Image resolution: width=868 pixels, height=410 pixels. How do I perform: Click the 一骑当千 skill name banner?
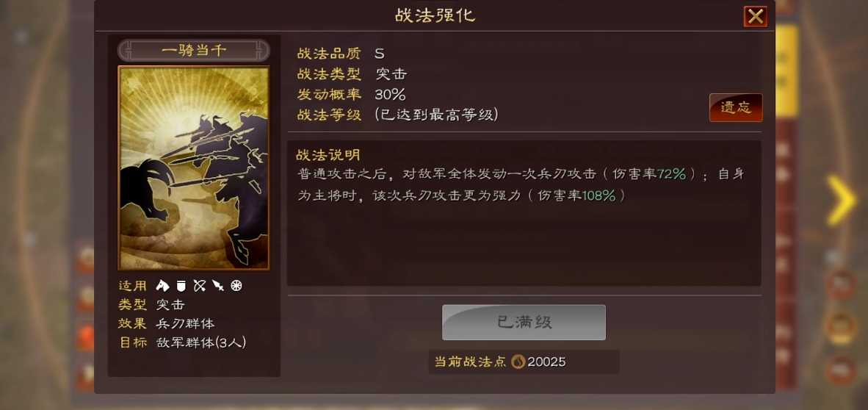coord(194,51)
